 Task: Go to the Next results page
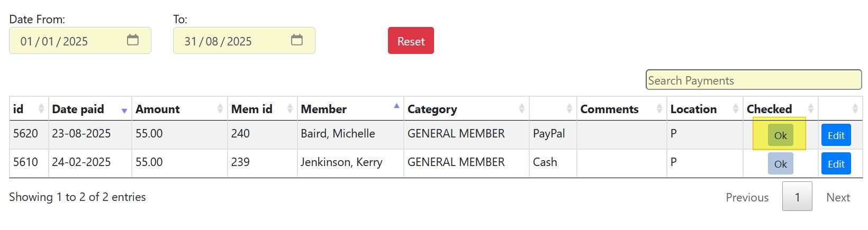pos(838,197)
